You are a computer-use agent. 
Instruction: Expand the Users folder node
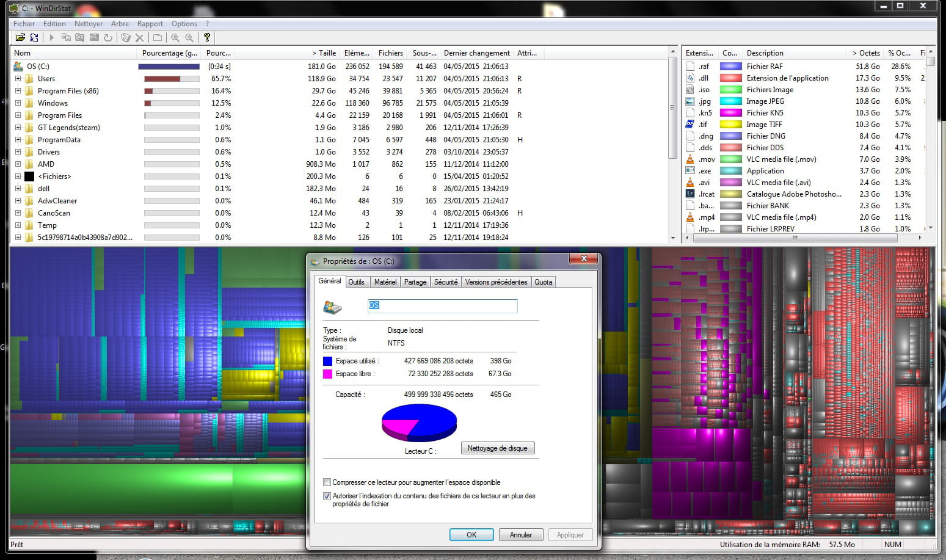click(18, 78)
